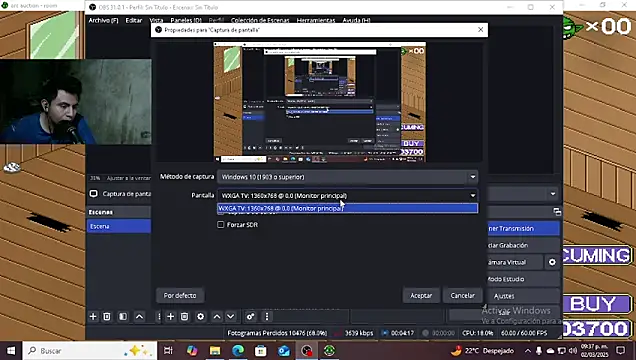Open the Pantalla combo box
This screenshot has width=636, height=360.
[348, 195]
